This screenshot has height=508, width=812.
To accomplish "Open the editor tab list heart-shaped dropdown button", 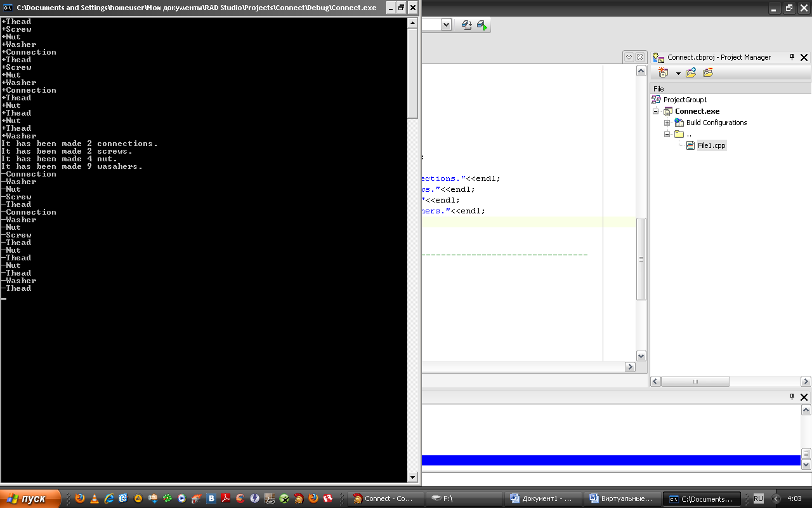I will point(629,57).
